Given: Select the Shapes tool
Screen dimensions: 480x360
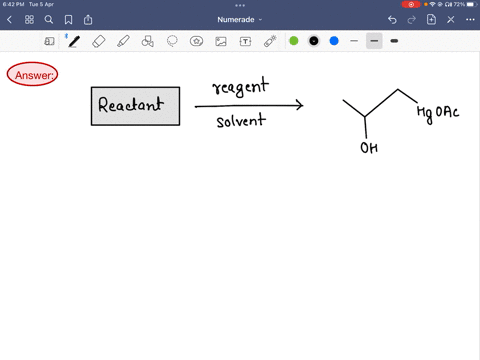Looking at the screenshot, I should coord(148,41).
